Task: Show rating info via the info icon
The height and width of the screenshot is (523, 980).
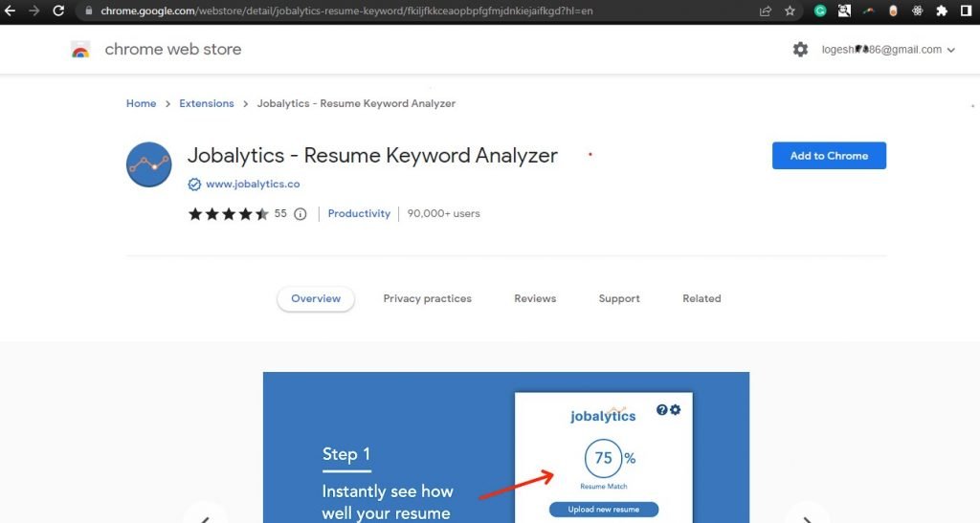Action: [300, 214]
